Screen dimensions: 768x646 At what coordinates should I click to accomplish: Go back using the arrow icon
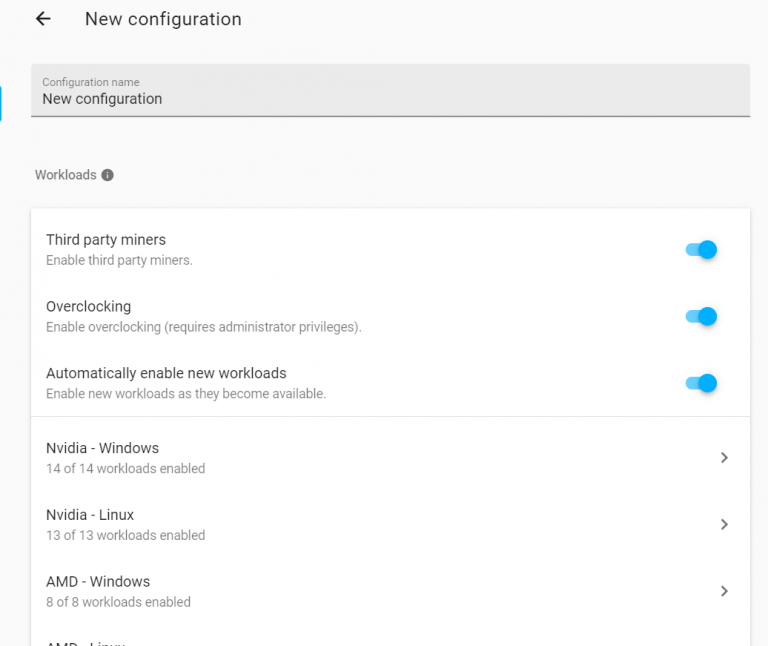coord(43,19)
